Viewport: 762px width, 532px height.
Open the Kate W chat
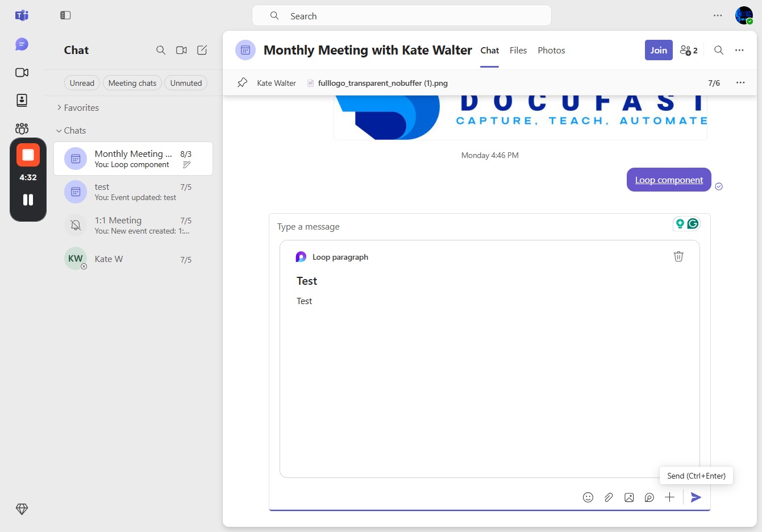pos(133,259)
